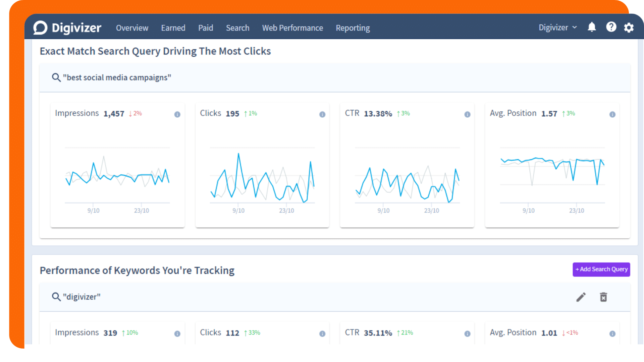Click info icon on the Impressions 1,457 card

click(x=177, y=114)
